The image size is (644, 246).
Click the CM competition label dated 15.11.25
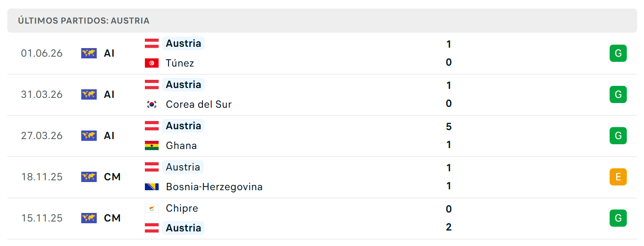(112, 218)
